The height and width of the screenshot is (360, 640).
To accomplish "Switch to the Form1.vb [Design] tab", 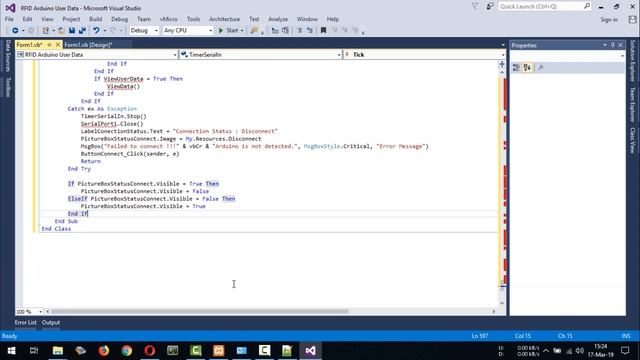I will click(88, 45).
